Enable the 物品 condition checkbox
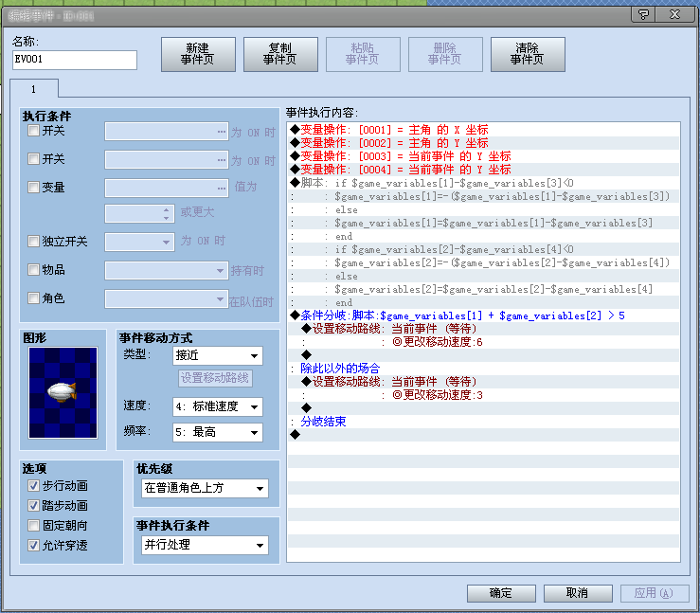 [33, 269]
